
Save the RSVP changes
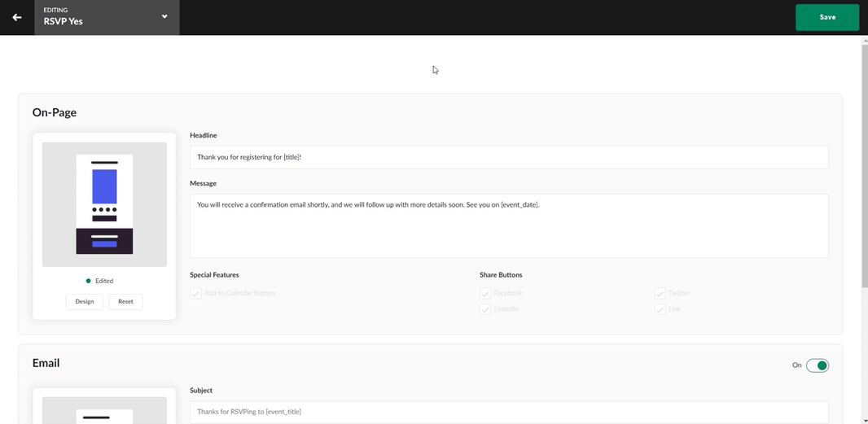pos(826,17)
